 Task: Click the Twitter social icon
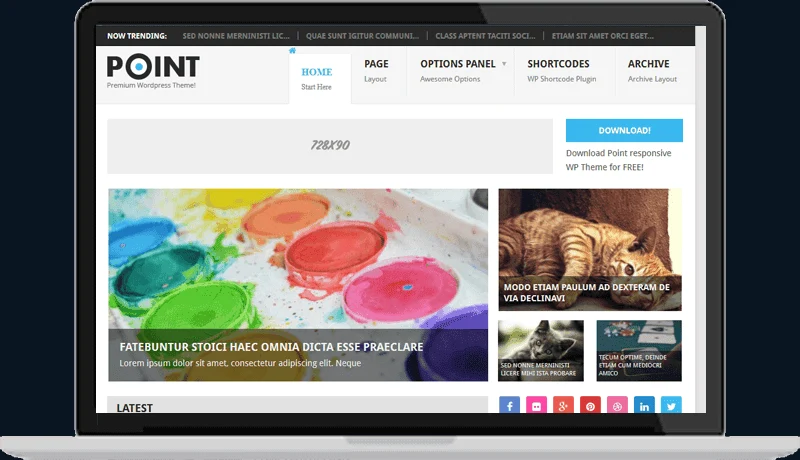point(671,405)
